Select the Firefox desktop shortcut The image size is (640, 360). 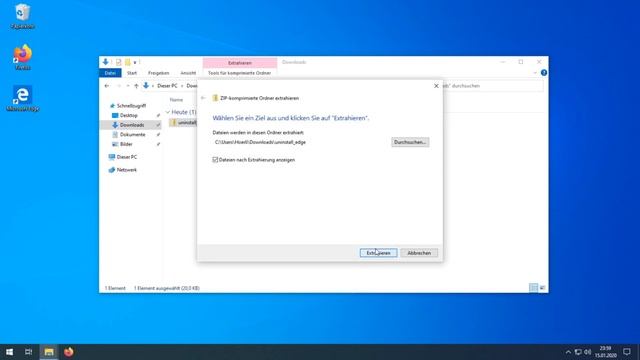click(x=22, y=57)
